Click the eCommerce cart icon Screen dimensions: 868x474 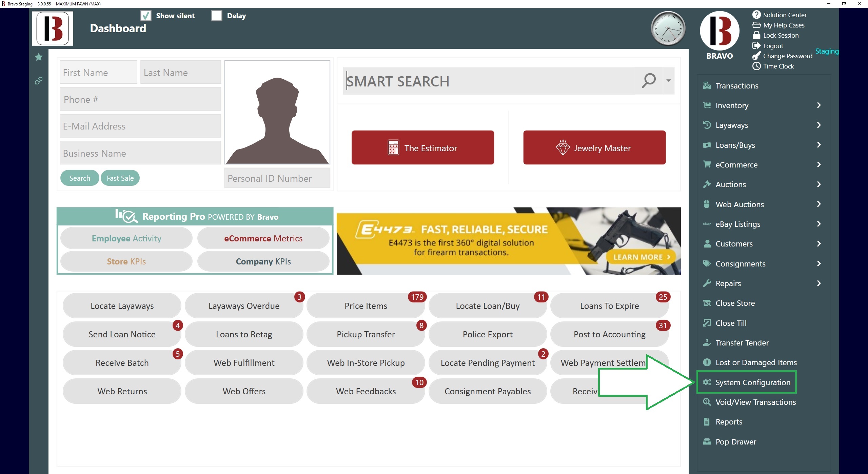(707, 164)
